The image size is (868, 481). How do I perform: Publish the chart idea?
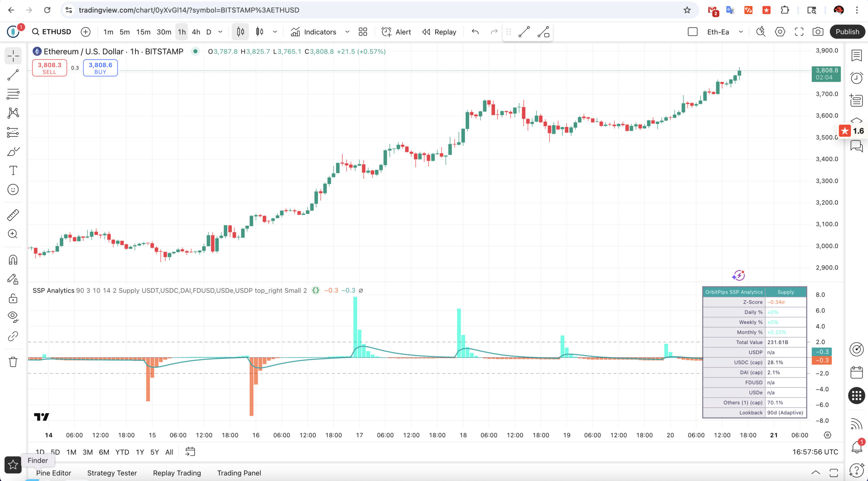(847, 32)
